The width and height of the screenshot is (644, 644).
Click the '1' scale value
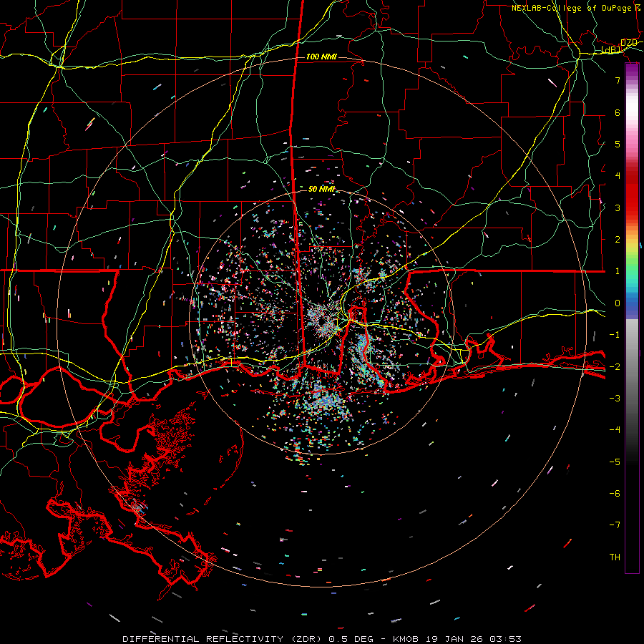[618, 271]
